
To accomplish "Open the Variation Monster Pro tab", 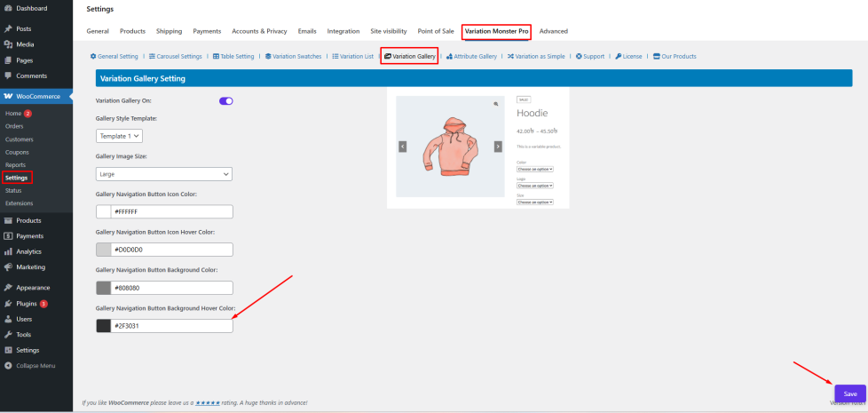I will pos(496,32).
